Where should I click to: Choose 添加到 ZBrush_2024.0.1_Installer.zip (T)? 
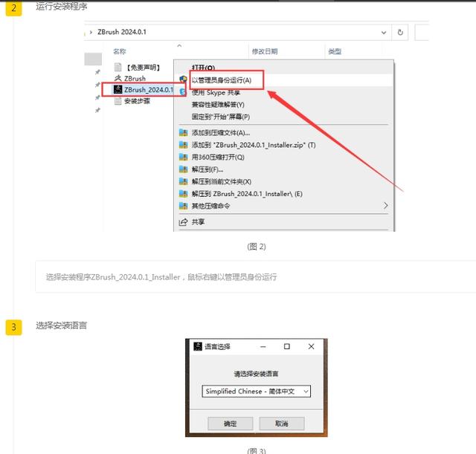(x=254, y=145)
